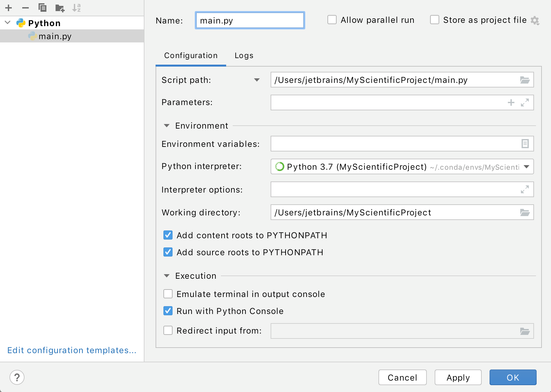This screenshot has width=551, height=392.
Task: Enable Emulate terminal in output console
Action: tap(168, 294)
